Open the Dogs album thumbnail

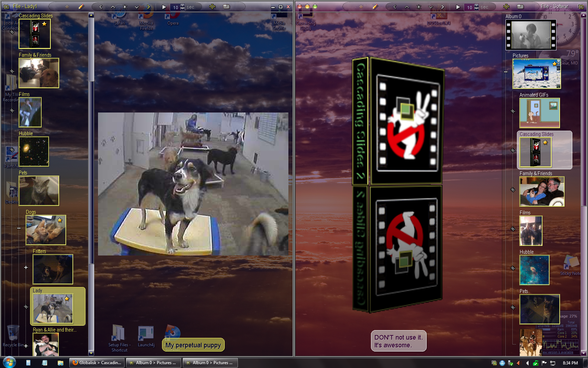coord(46,230)
